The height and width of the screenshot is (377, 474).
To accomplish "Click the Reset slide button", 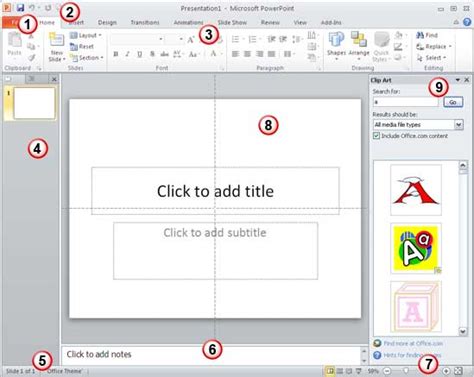I will [82, 47].
